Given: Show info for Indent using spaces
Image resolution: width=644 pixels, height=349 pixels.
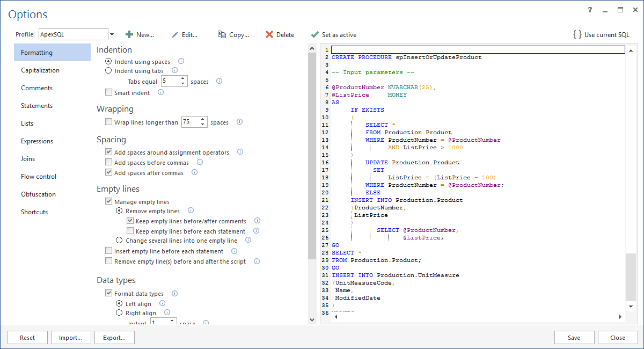Looking at the screenshot, I should pos(181,61).
